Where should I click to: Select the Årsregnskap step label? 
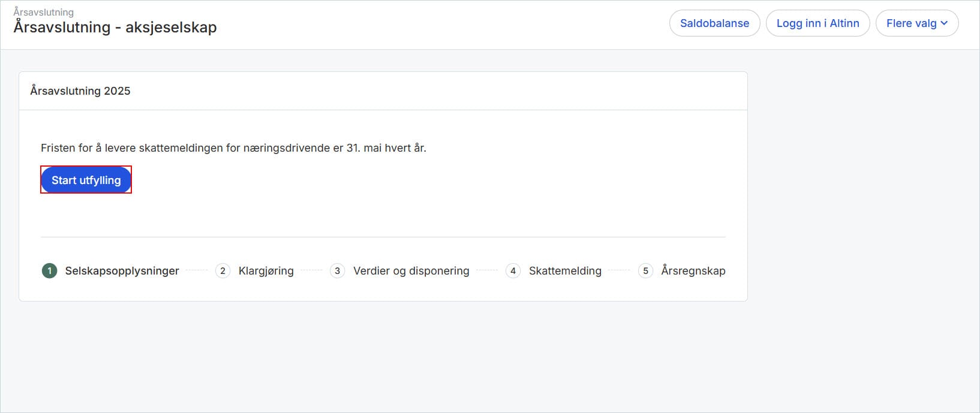[x=693, y=271]
